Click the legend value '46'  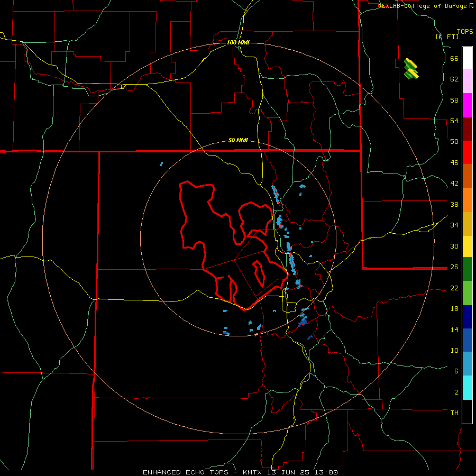pos(454,163)
